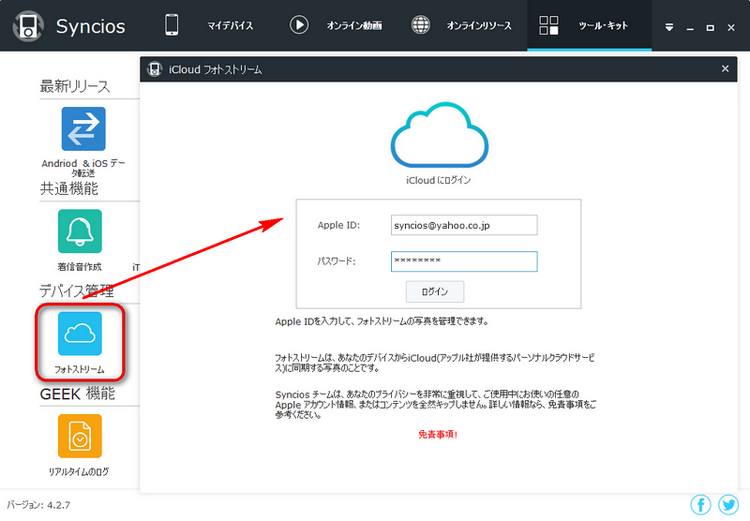
Task: Click the Facebook icon
Action: coord(701,505)
